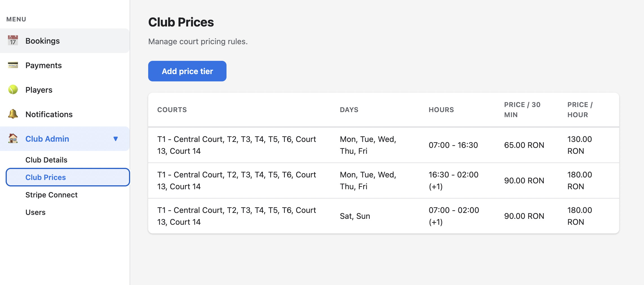Click the 65.00 RON price cell

524,145
